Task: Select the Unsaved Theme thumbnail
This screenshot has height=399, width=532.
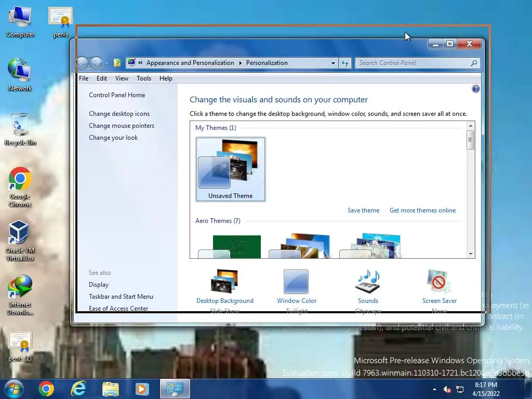Action: click(x=230, y=169)
